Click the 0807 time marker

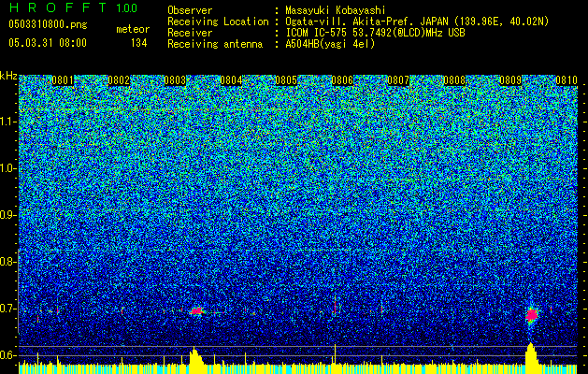tap(398, 80)
